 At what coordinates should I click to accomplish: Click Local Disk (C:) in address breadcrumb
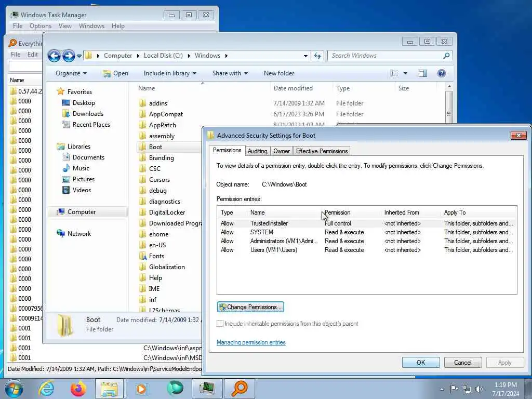point(163,56)
